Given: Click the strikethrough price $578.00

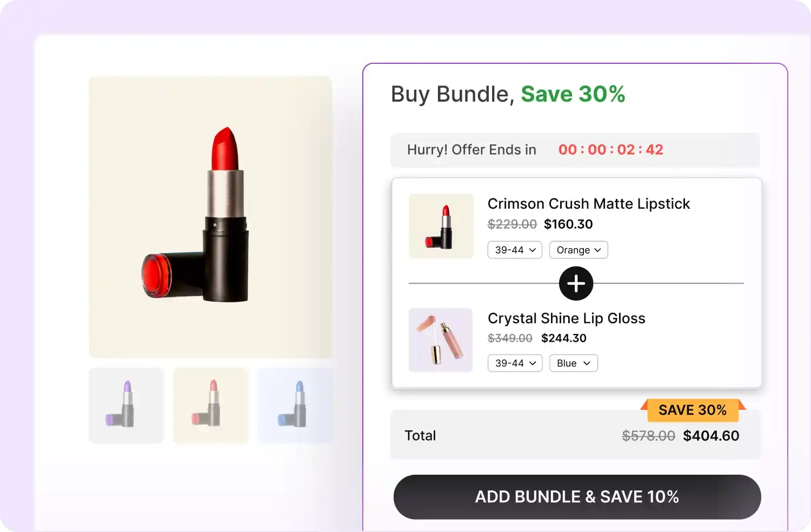Looking at the screenshot, I should [648, 435].
